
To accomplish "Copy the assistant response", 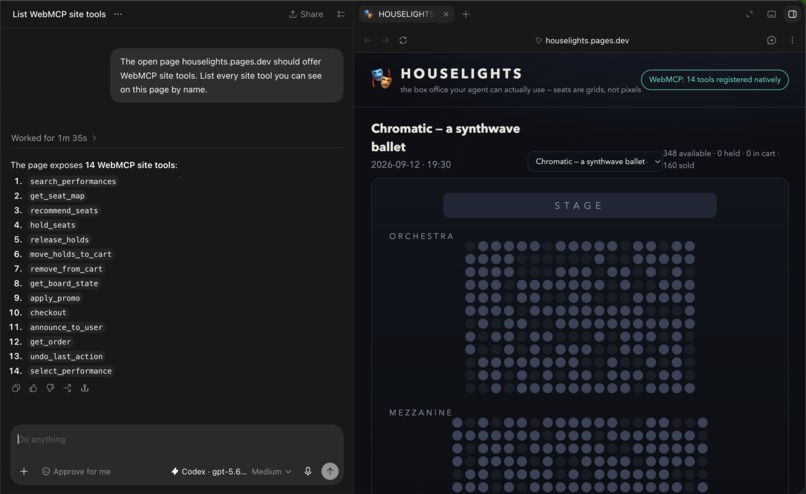I will (x=16, y=388).
